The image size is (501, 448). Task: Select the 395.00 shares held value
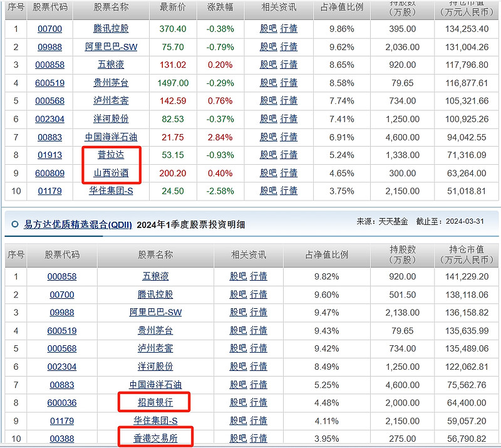click(403, 29)
